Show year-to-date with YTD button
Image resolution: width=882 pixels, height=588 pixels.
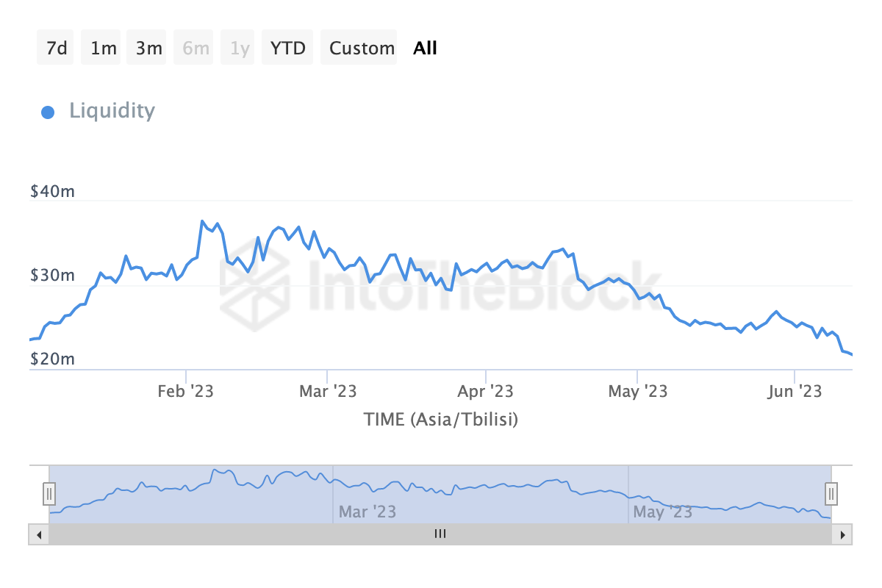[x=287, y=49]
